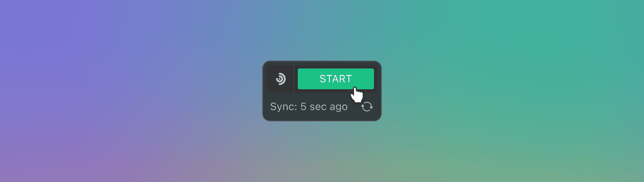
Task: Start the timer with the START button
Action: pyautogui.click(x=335, y=79)
